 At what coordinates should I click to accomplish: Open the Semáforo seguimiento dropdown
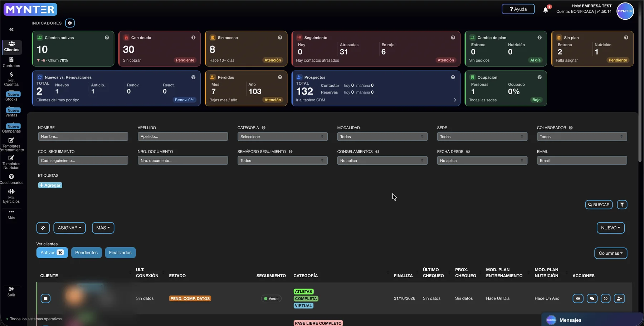point(282,160)
